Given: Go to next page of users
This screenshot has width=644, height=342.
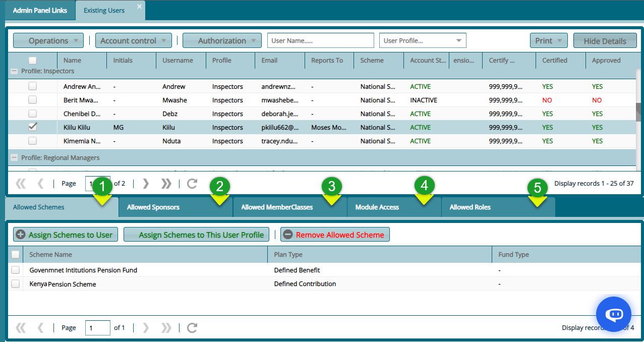Looking at the screenshot, I should point(146,184).
